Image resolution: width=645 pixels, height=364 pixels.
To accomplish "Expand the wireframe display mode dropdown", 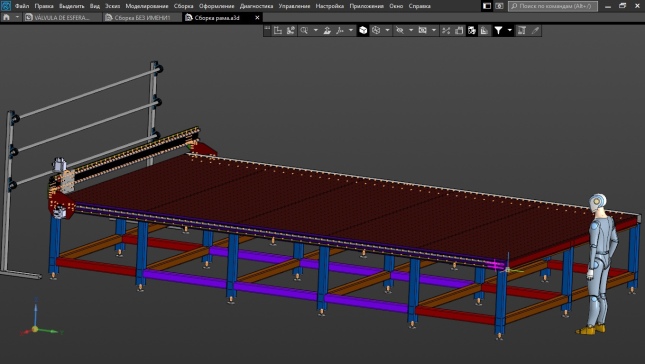I will [387, 30].
